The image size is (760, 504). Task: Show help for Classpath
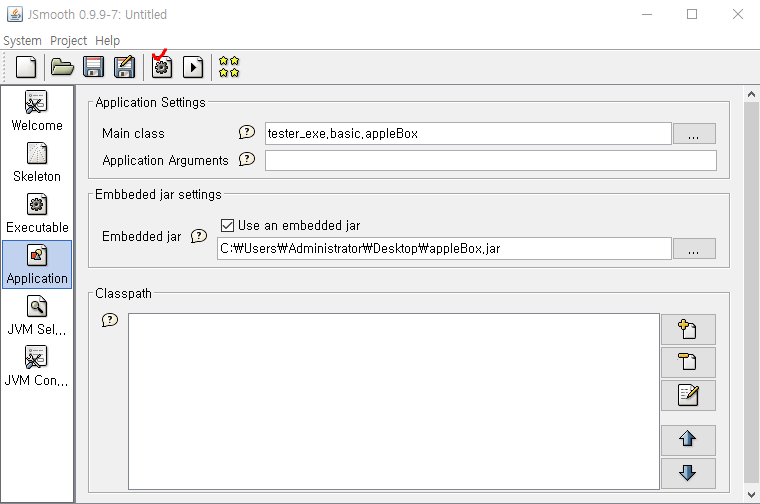[x=110, y=320]
